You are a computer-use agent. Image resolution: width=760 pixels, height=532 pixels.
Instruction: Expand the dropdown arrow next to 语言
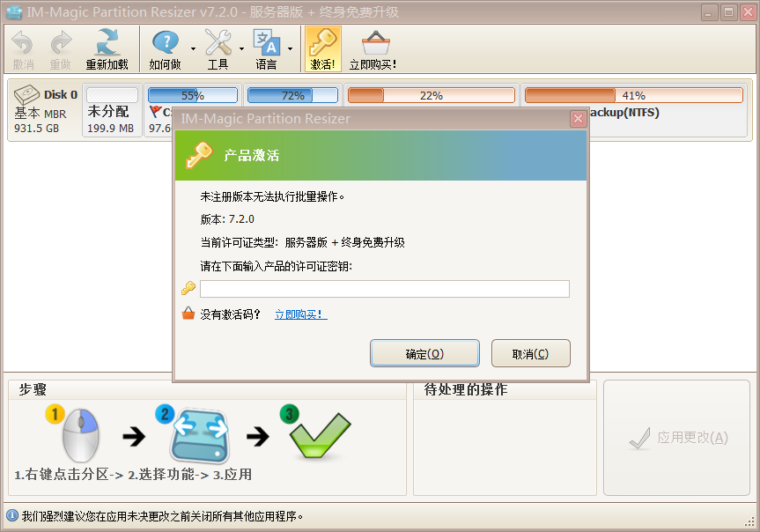click(x=290, y=48)
